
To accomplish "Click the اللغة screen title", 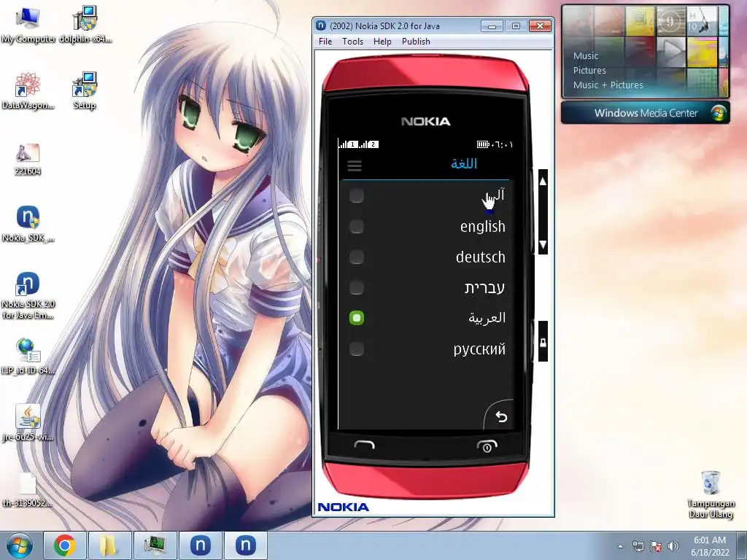I will tap(463, 164).
